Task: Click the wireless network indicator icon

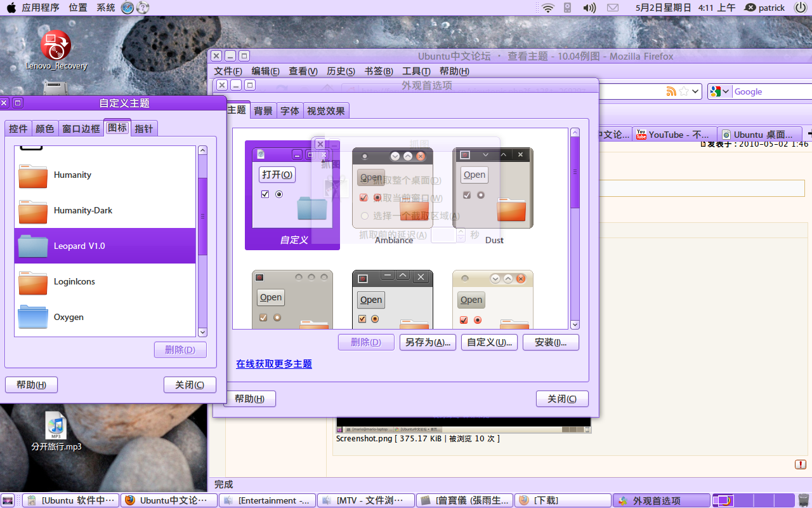Action: 548,8
